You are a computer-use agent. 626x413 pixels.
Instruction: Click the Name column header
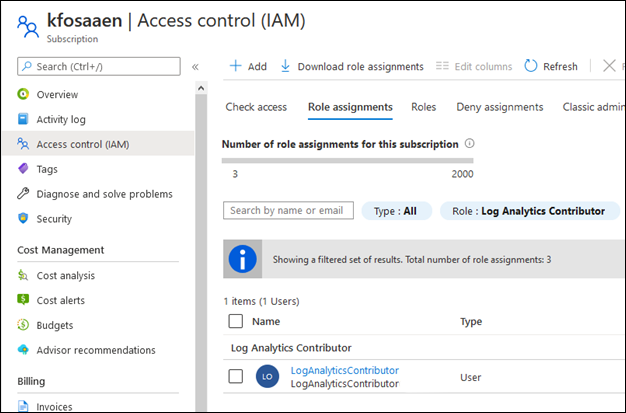pyautogui.click(x=266, y=322)
